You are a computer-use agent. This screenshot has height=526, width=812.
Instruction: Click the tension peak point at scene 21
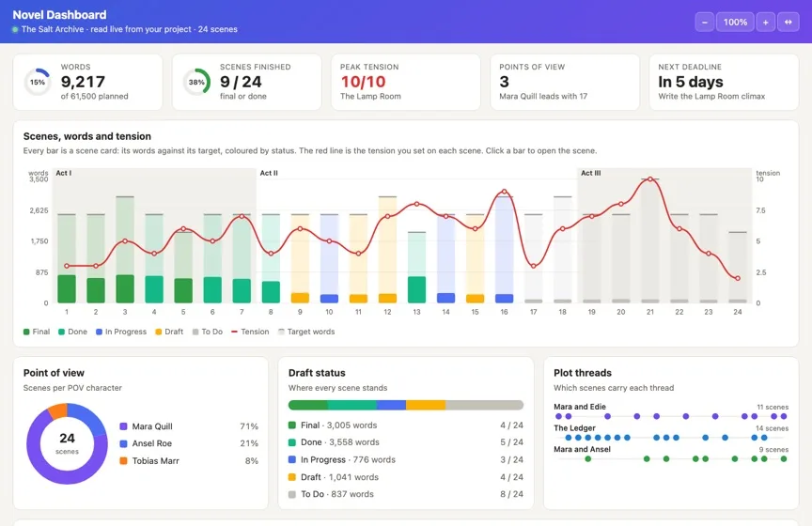[650, 179]
